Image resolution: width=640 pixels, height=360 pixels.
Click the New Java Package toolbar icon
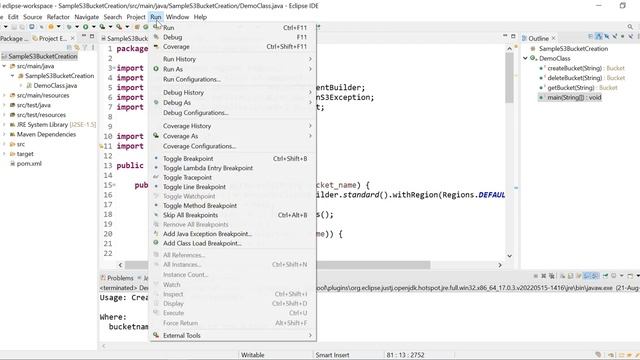click(137, 27)
